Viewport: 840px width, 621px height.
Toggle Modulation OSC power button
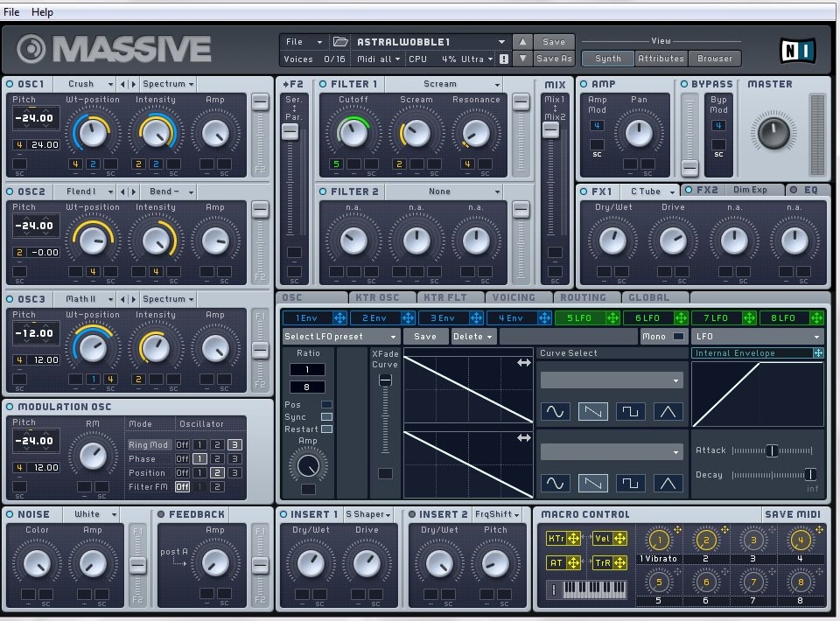(10, 407)
